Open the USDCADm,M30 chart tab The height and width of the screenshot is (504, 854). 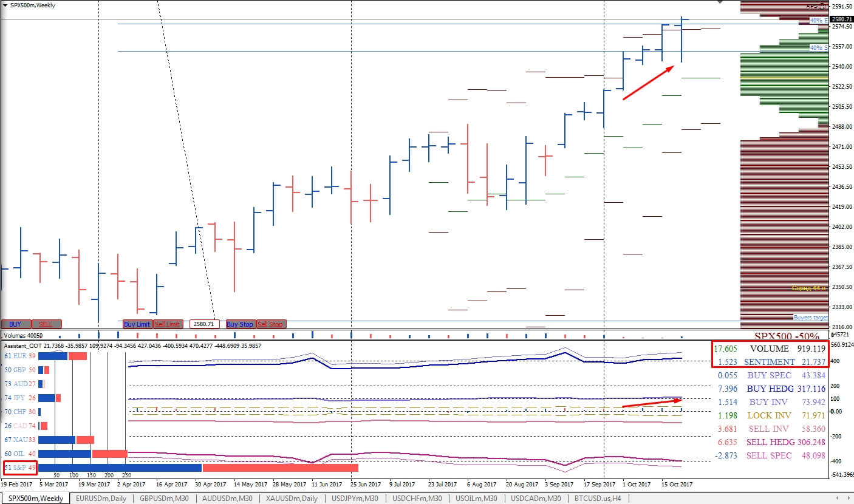pyautogui.click(x=536, y=499)
